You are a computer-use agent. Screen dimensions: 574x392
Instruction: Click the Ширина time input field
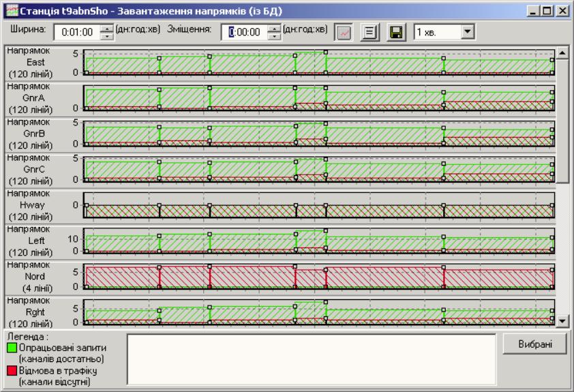click(x=77, y=32)
